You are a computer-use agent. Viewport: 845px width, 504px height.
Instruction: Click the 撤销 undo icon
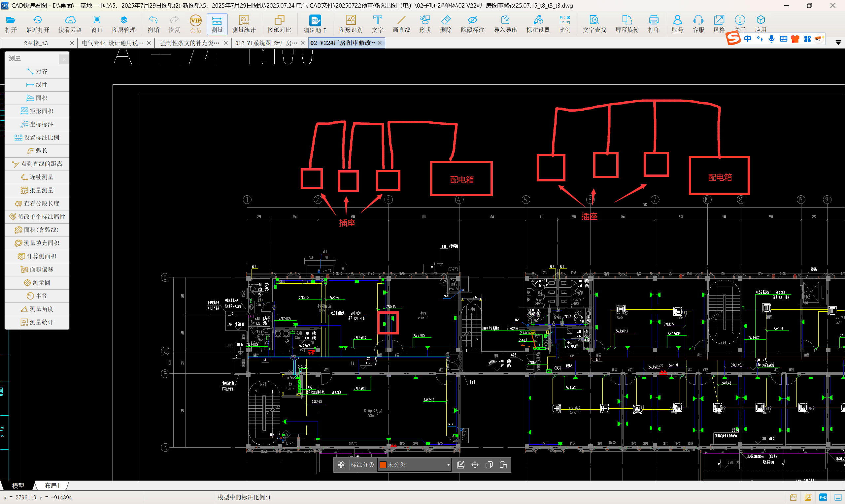(x=153, y=24)
